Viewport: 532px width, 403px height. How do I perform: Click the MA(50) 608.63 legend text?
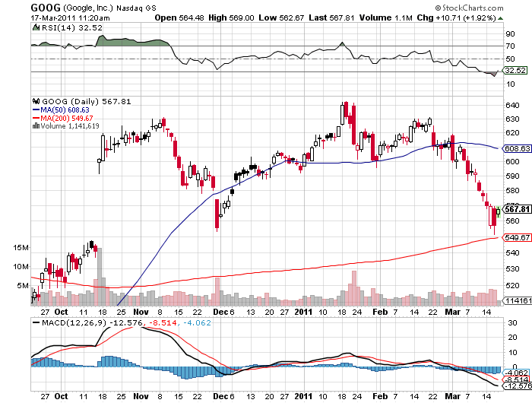tap(65, 110)
